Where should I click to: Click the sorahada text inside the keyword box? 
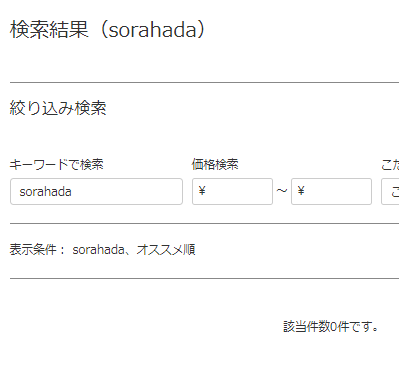coord(45,192)
